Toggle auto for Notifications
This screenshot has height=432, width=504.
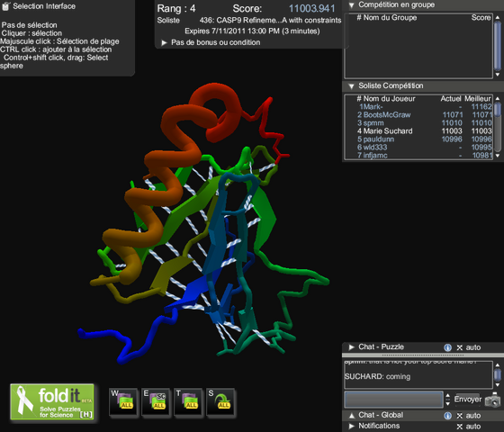pyautogui.click(x=469, y=427)
